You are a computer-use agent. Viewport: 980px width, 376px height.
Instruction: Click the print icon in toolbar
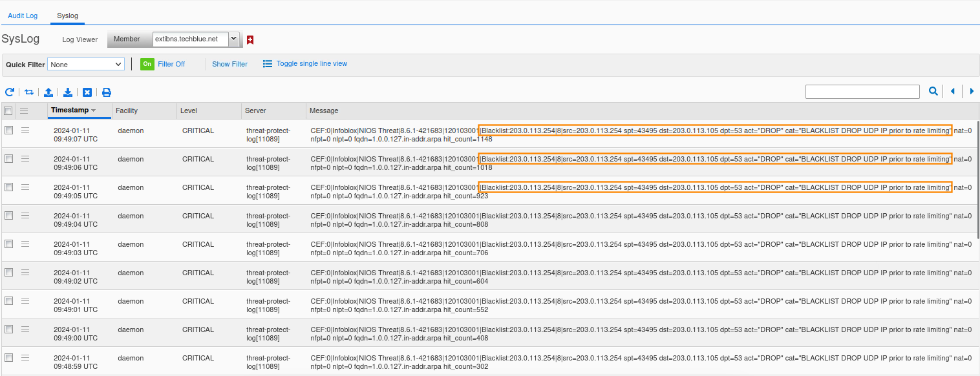[107, 92]
